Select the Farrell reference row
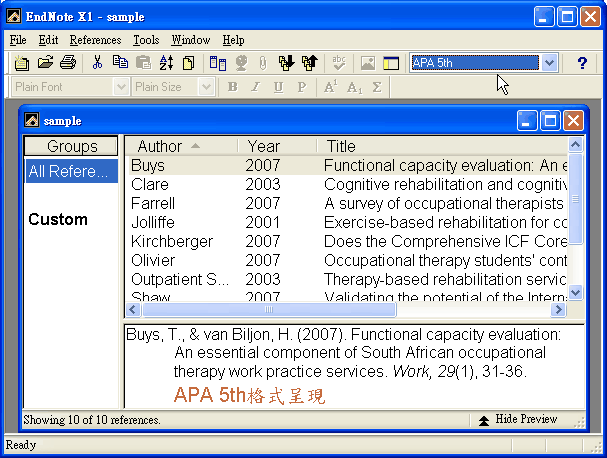This screenshot has height=458, width=607. tap(348, 204)
